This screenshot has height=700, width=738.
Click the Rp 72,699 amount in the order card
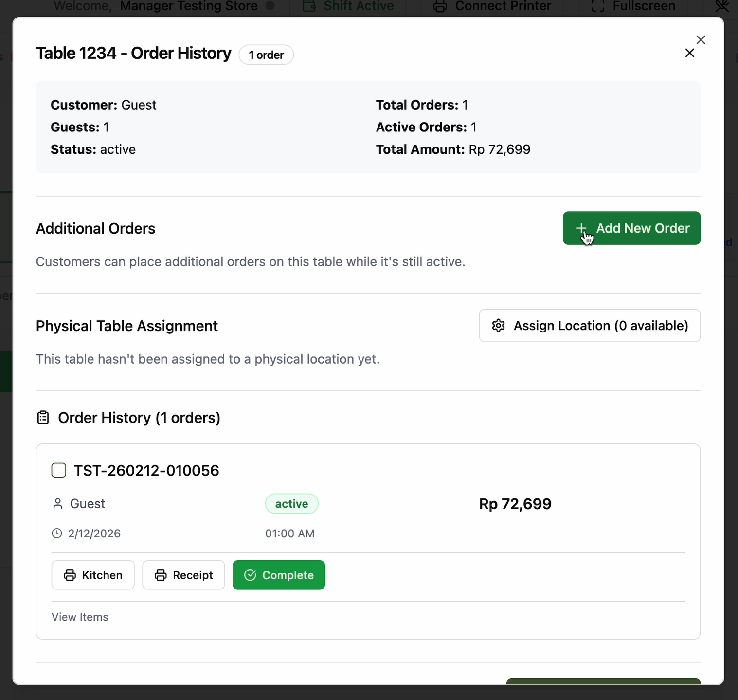point(515,504)
